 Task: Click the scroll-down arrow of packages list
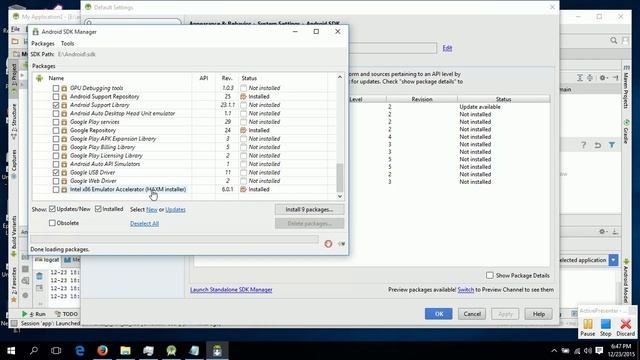(340, 196)
